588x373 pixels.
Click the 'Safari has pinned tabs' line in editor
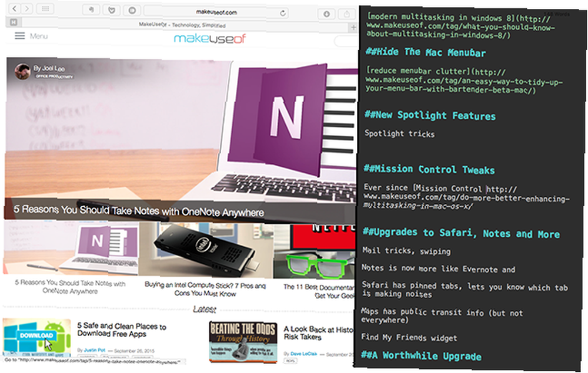coord(465,290)
